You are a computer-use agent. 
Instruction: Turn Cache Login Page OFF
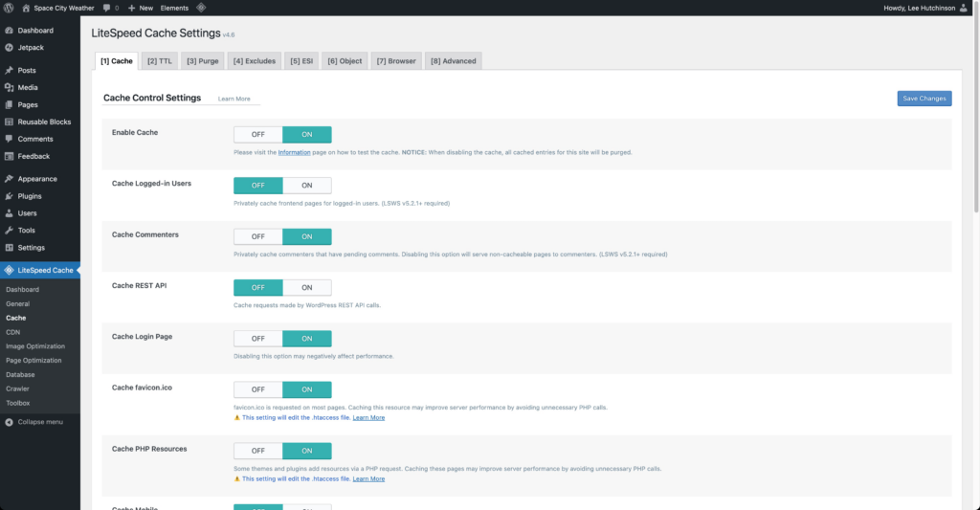point(258,338)
